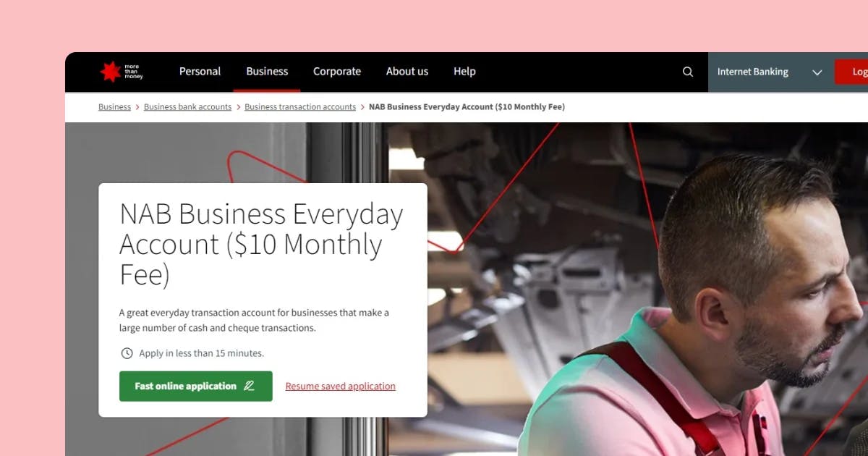Click the 'more than money' tagline

click(x=134, y=72)
